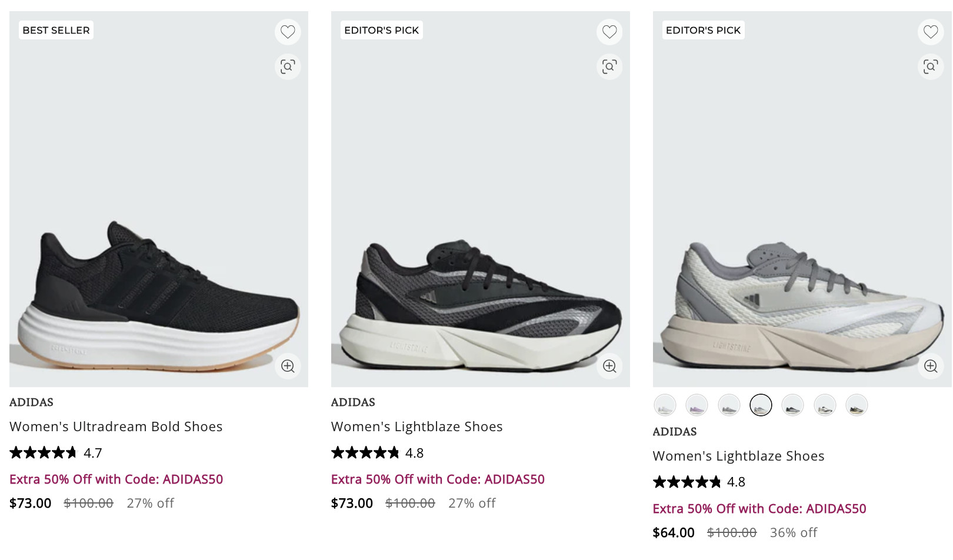
Task: Open the $73.00 Women's Lightblaze Shoes link
Action: pos(416,426)
